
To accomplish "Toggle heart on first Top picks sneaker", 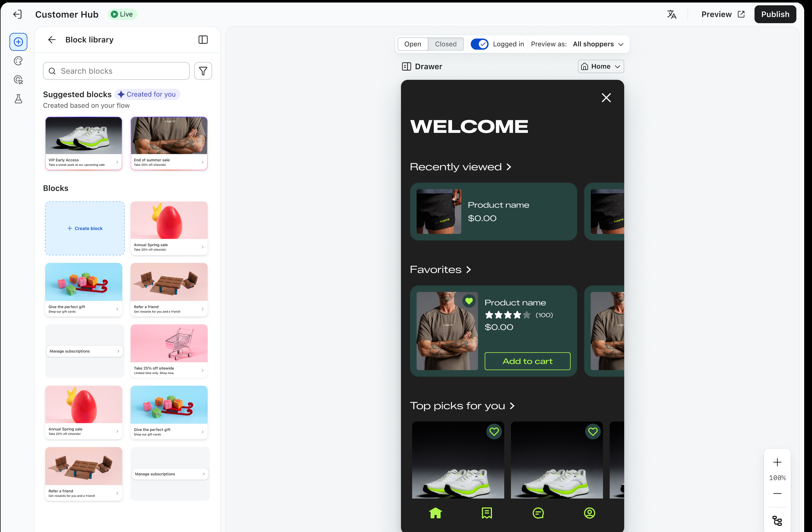I will click(494, 432).
